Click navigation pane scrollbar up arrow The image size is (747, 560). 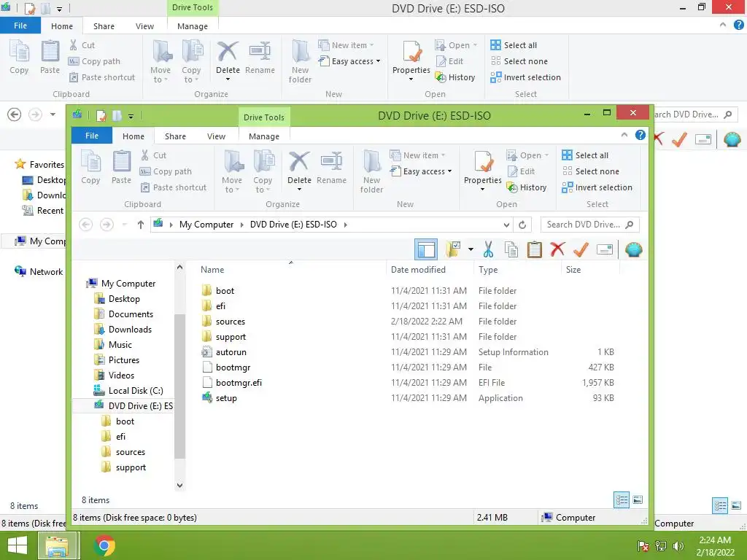click(179, 268)
